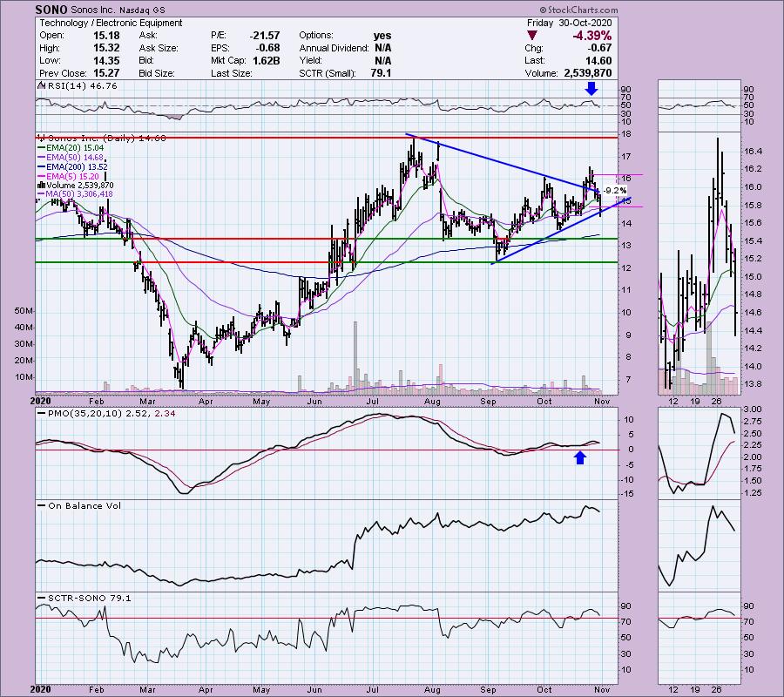Click the date Friday 30-Oct-2020

(569, 23)
